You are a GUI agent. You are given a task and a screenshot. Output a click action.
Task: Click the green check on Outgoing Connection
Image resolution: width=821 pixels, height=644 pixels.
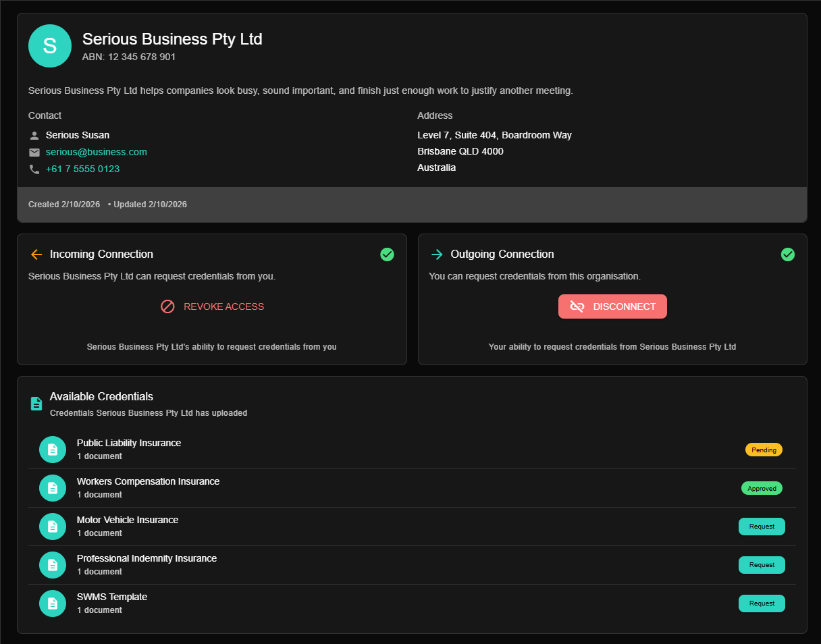pyautogui.click(x=788, y=254)
